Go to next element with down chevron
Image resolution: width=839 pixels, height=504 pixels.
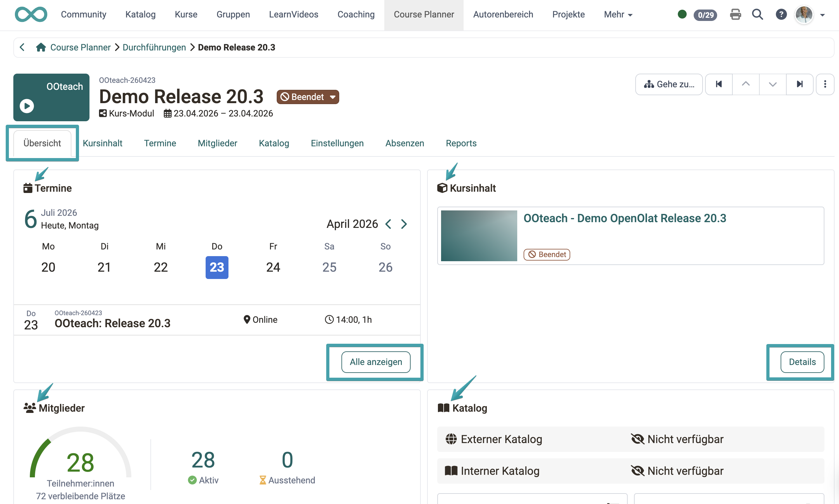(772, 84)
